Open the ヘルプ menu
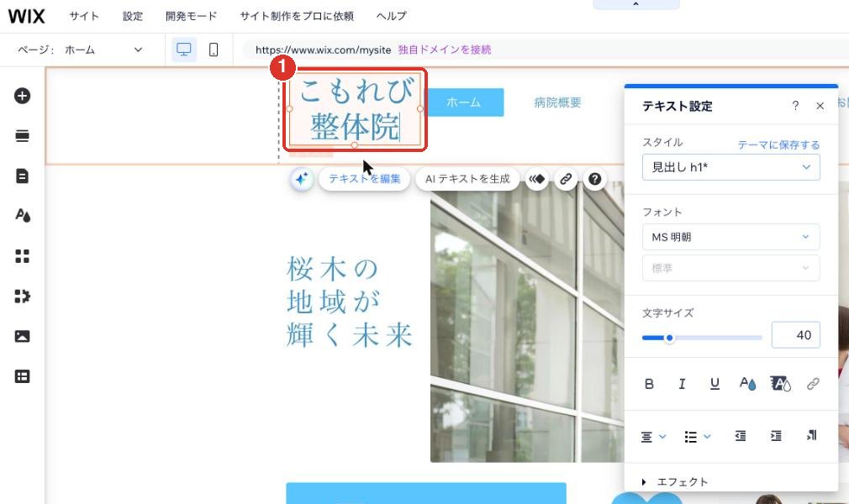849x504 pixels. [x=391, y=16]
